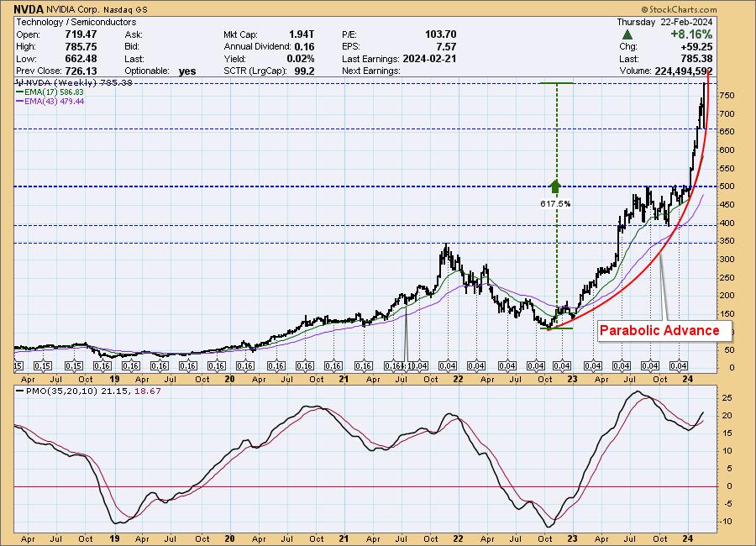This screenshot has height=546, width=756.
Task: Select the Open value 719.47
Action: click(81, 34)
